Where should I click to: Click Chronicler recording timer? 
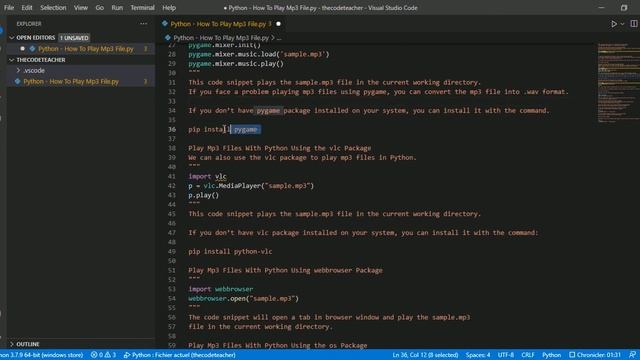coord(595,355)
